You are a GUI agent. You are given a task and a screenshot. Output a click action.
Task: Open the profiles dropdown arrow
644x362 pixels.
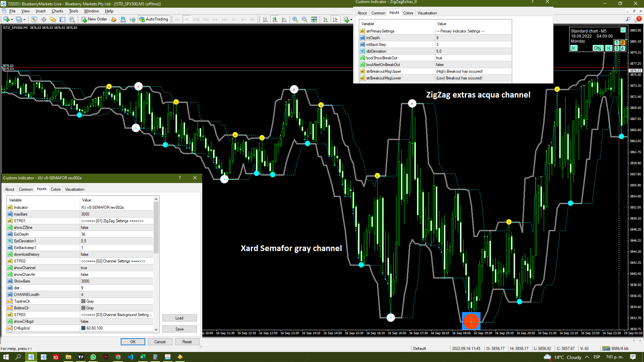24,19
